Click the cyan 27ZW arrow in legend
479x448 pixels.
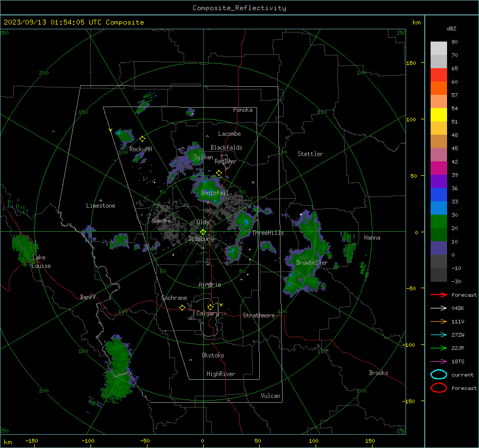[x=439, y=335]
